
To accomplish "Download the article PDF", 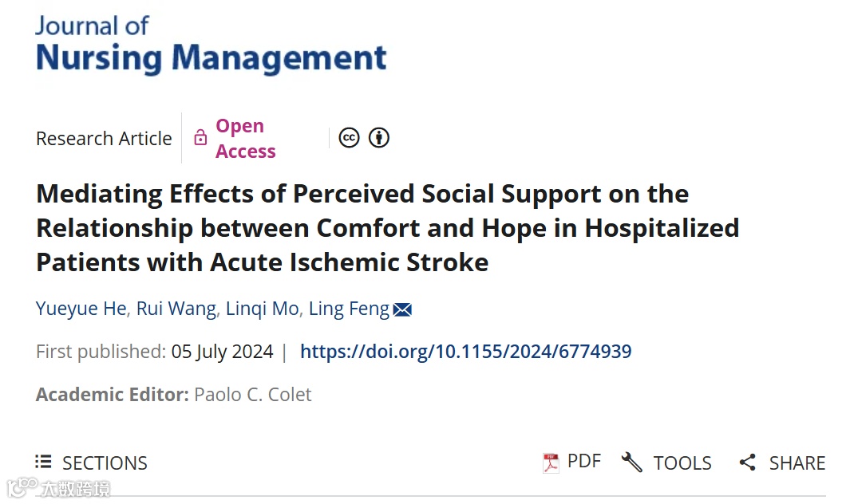I will click(583, 461).
